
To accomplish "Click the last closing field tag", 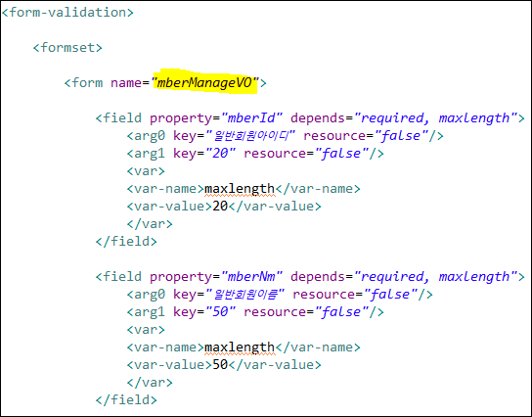I will pyautogui.click(x=126, y=400).
